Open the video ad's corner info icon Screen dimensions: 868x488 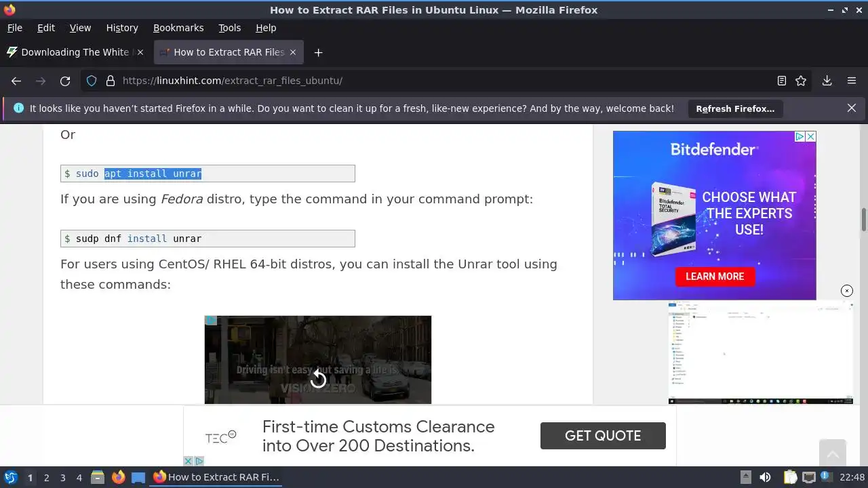click(211, 321)
